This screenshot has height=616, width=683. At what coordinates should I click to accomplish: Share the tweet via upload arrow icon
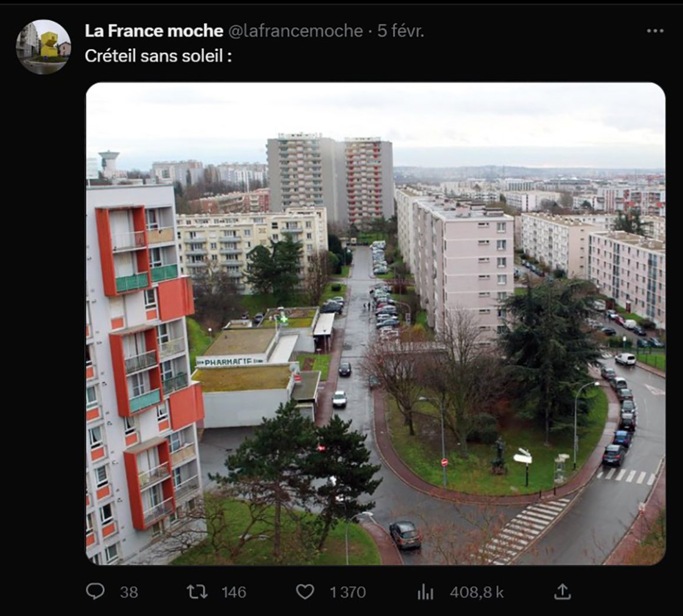click(562, 591)
